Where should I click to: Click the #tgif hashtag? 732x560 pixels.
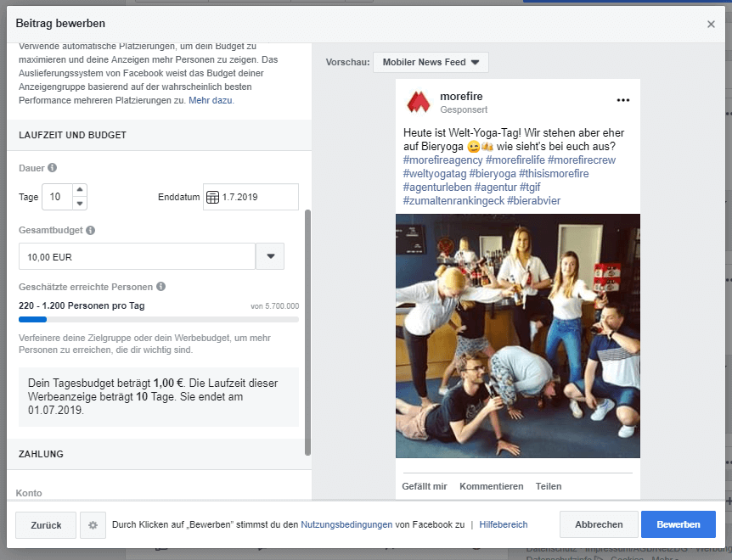pos(530,187)
